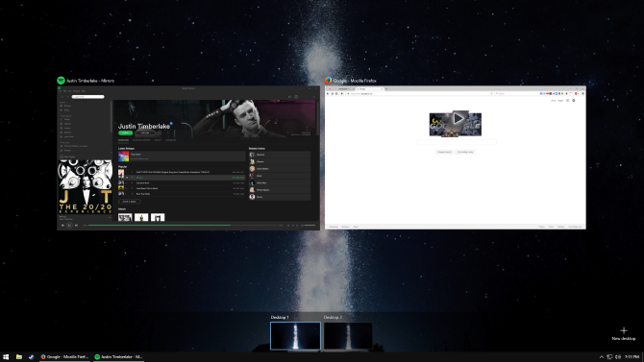Open the circular more options button beside Following
Viewport: 644px width, 362px height.
[x=159, y=133]
